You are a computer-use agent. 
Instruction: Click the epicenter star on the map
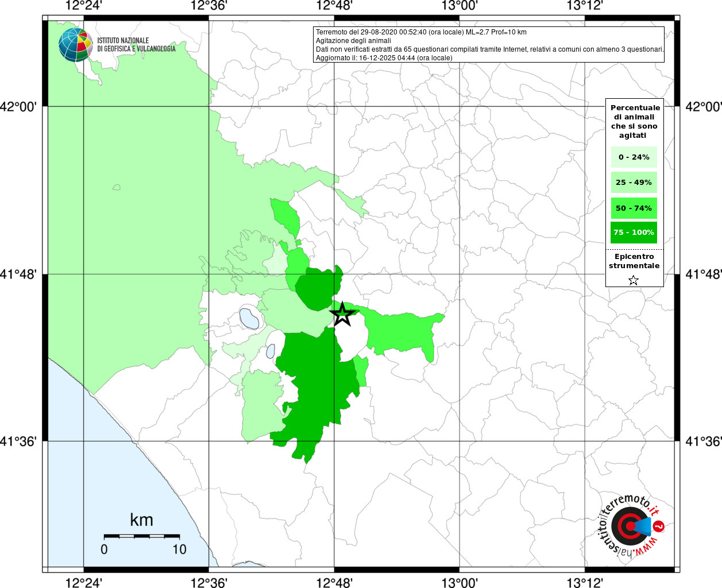pos(342,314)
